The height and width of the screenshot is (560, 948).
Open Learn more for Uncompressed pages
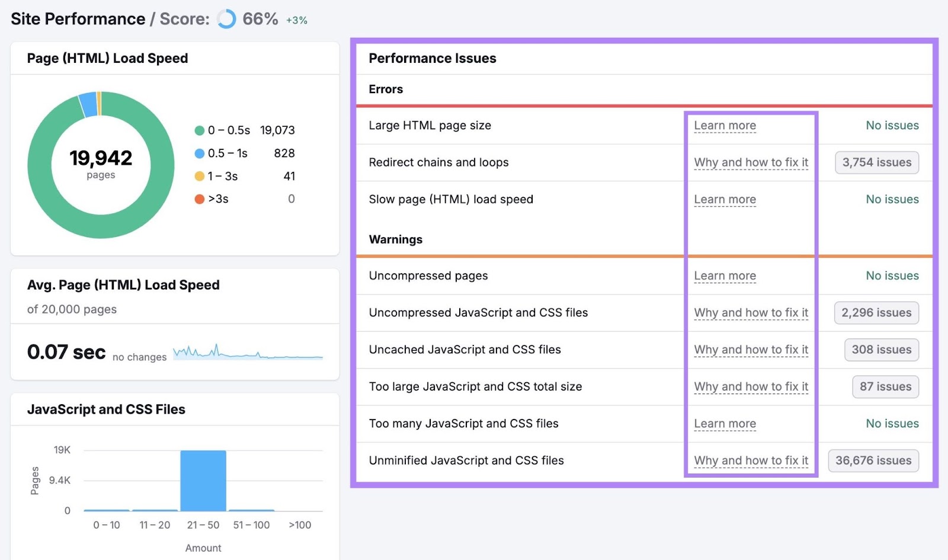(x=725, y=276)
